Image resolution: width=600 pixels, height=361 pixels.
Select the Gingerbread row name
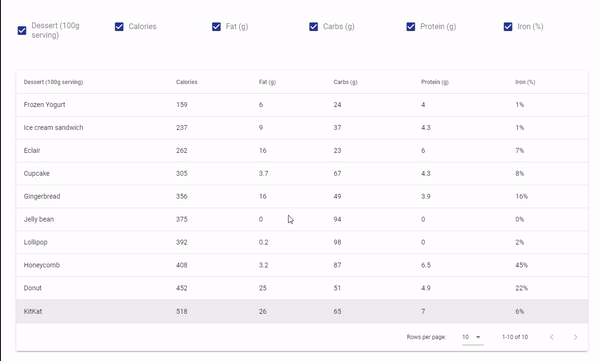42,196
